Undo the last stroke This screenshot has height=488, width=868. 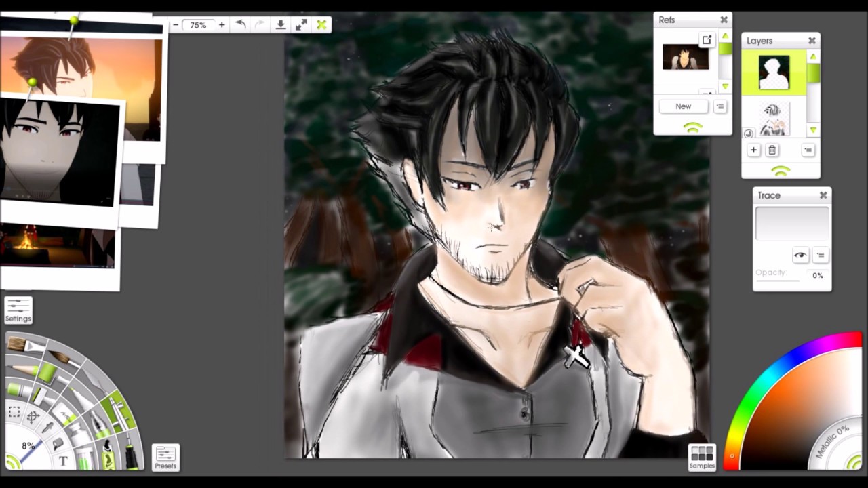click(x=240, y=25)
